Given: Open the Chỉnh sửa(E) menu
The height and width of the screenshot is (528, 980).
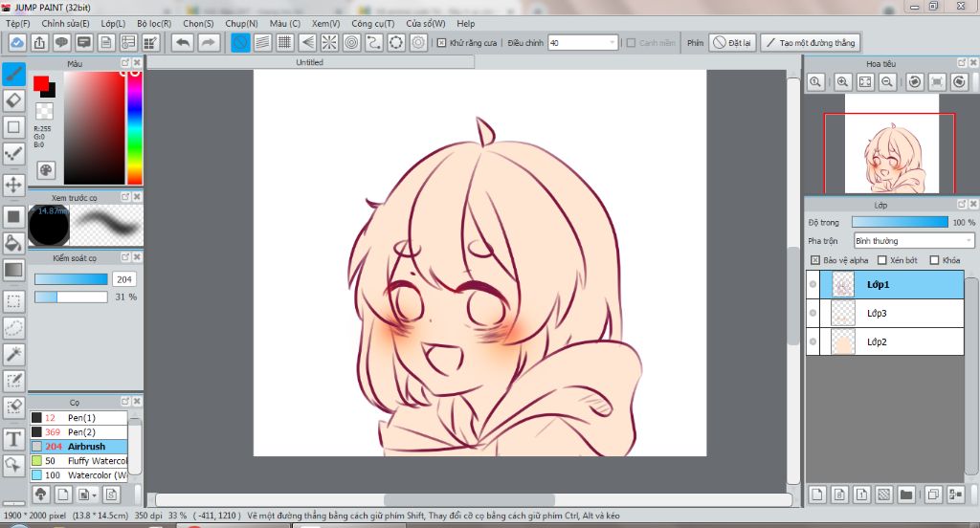Looking at the screenshot, I should 66,23.
